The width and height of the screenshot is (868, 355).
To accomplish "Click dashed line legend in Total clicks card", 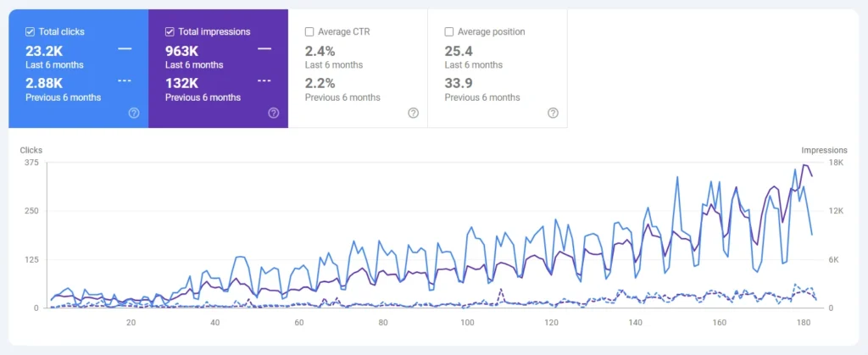I will pos(125,81).
